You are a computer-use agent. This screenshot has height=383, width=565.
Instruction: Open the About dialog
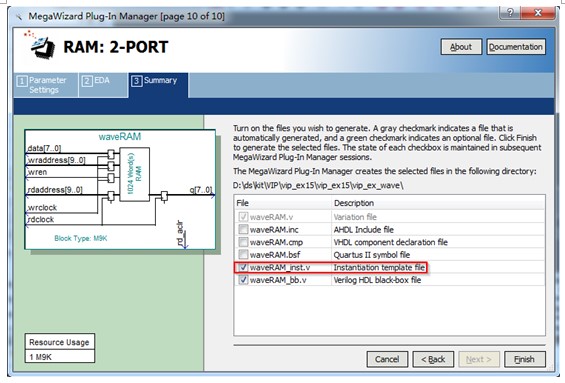461,47
